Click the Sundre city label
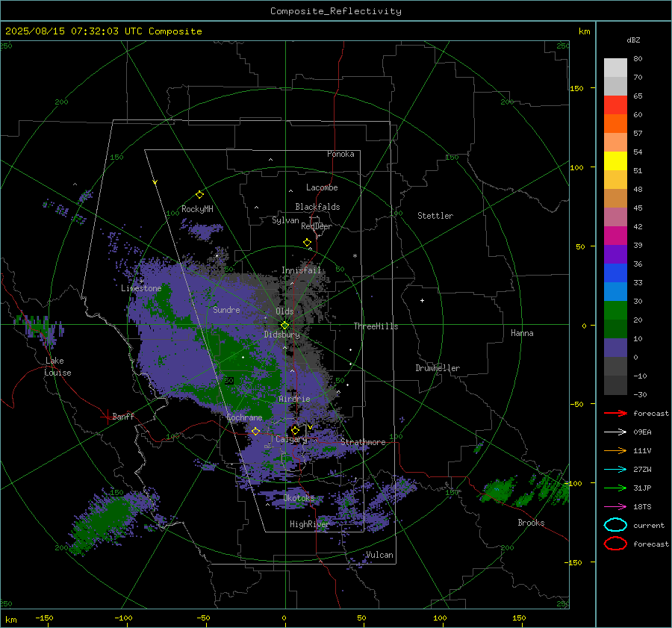 [x=226, y=309]
